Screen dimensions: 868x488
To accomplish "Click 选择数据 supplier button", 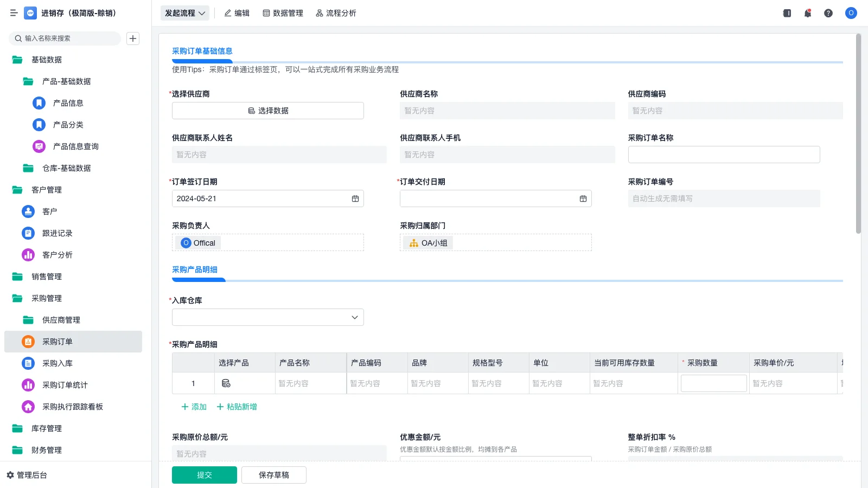I will (x=268, y=111).
